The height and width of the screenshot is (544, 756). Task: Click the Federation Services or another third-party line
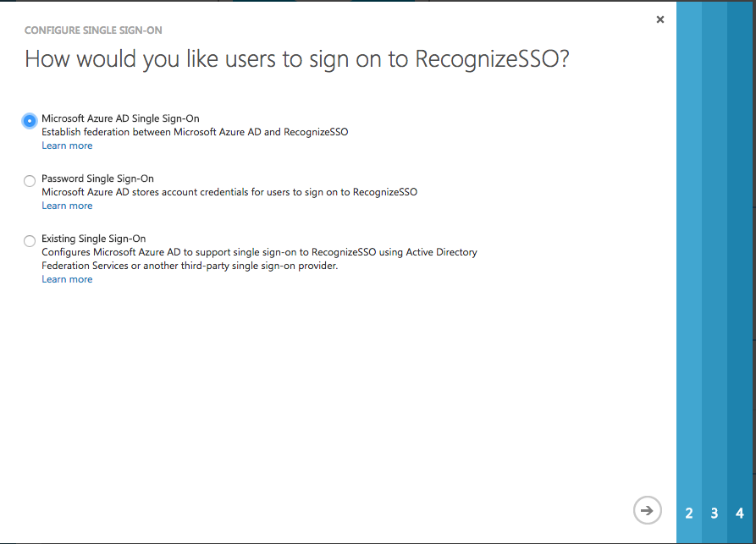(x=190, y=266)
